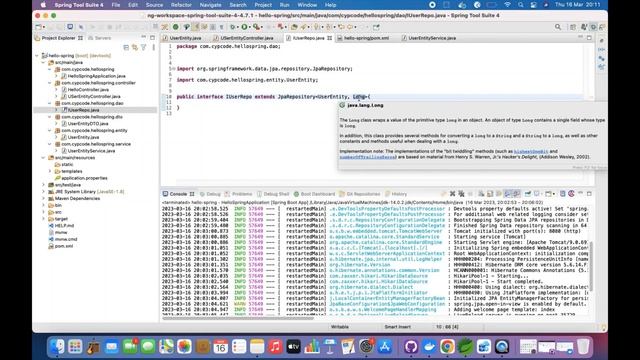The width and height of the screenshot is (640, 360).
Task: Switch to Servers view tab
Action: [x=100, y=38]
